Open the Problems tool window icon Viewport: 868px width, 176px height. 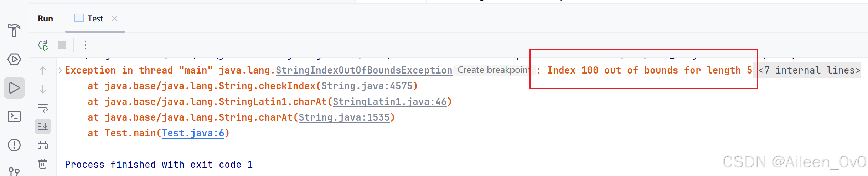click(14, 145)
